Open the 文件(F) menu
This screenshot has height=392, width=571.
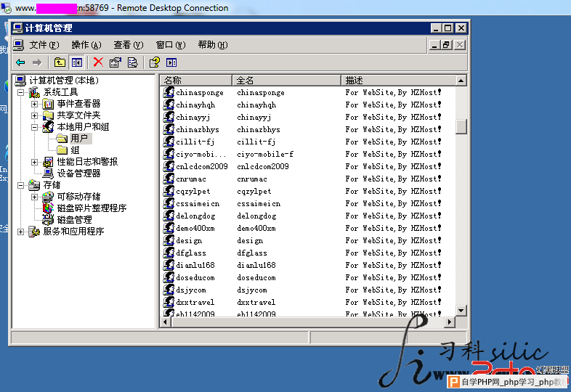point(44,45)
